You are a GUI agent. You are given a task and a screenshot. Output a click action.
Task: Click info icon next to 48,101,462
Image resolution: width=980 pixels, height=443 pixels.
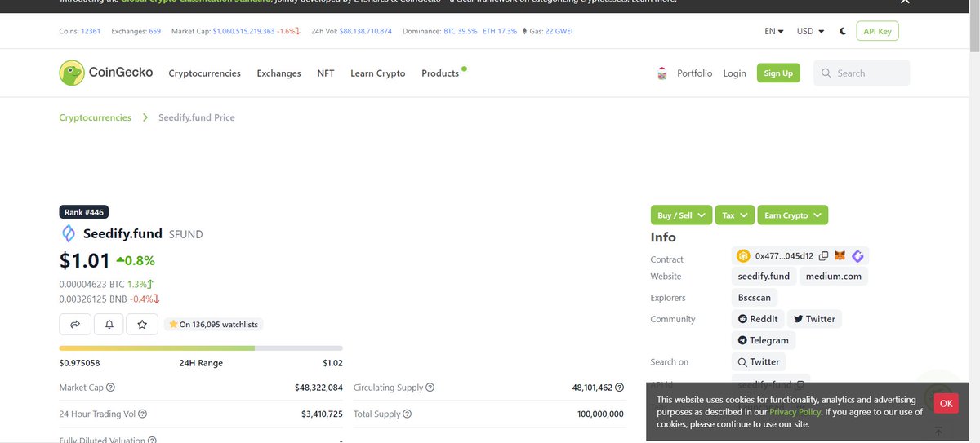tap(619, 388)
